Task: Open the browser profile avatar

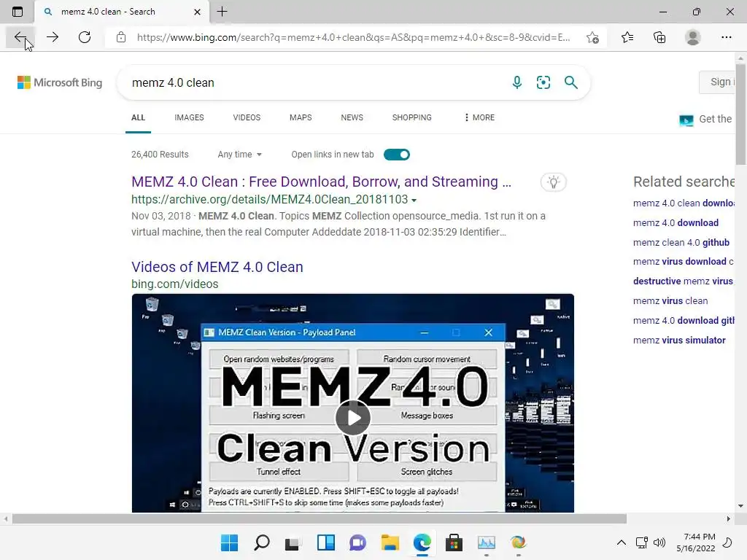Action: (x=693, y=37)
